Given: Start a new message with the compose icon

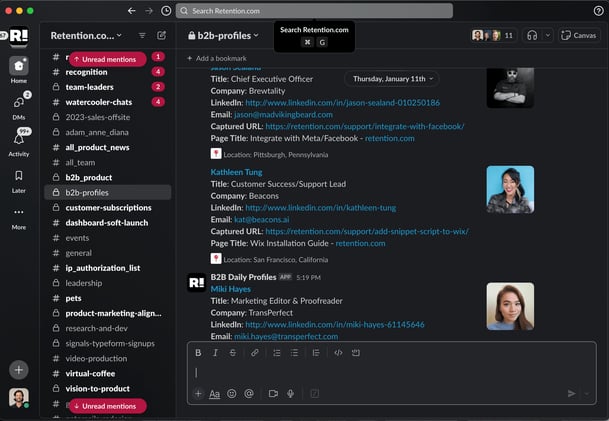Looking at the screenshot, I should pyautogui.click(x=162, y=36).
